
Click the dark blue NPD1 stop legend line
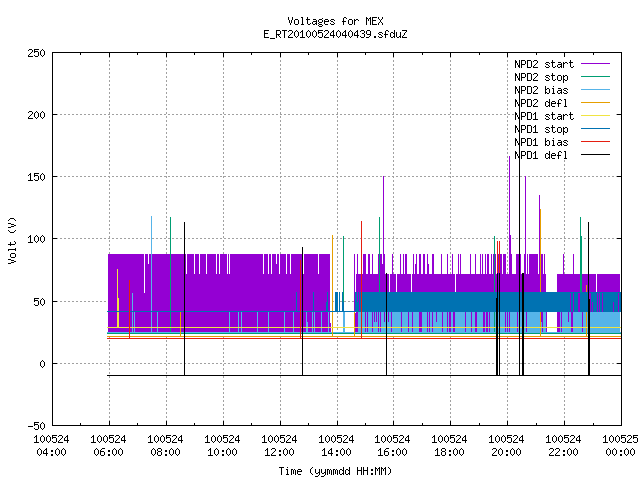pos(596,129)
